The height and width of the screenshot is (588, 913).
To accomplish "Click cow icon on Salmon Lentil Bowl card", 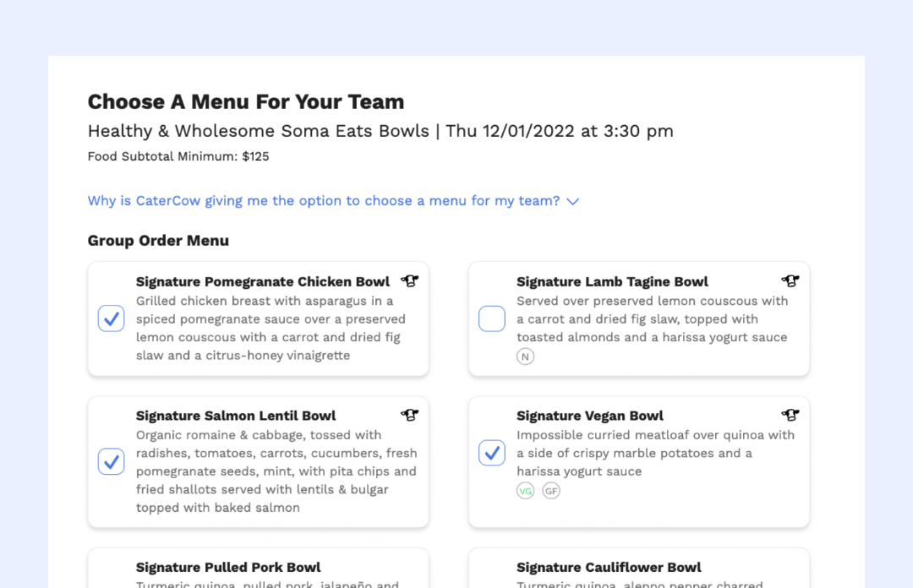I will pyautogui.click(x=410, y=415).
